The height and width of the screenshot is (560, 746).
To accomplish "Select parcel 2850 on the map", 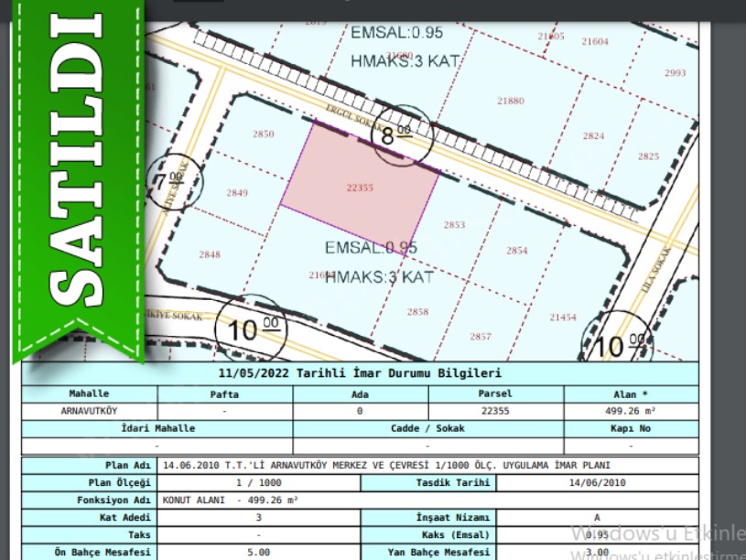I will [263, 135].
